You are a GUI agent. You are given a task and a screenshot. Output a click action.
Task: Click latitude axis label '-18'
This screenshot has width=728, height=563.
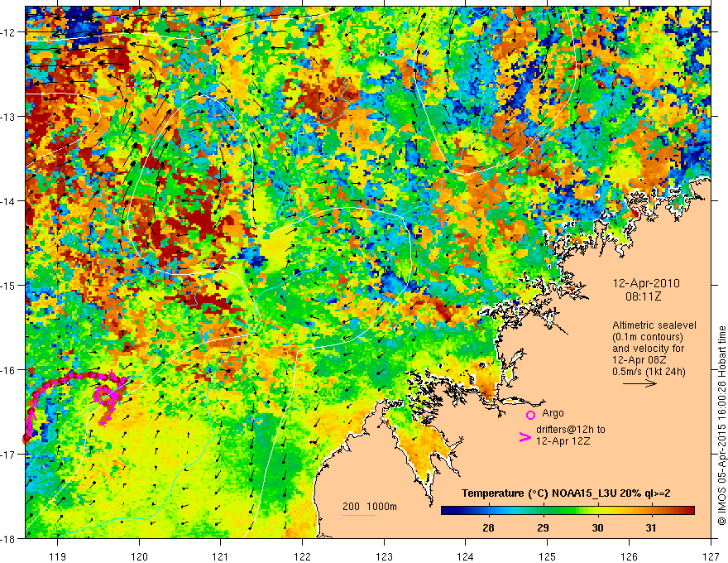(x=8, y=538)
